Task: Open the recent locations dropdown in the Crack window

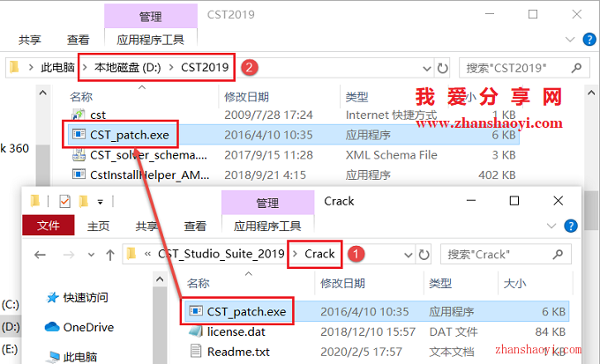Action: pyautogui.click(x=91, y=255)
